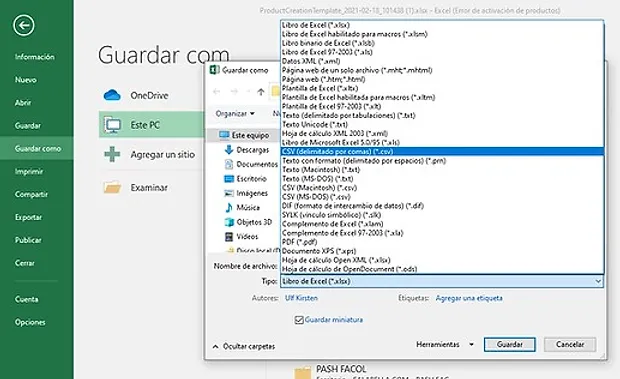Select Libro de Excel habilitado para macros (*.xlsm)

[x=442, y=34]
